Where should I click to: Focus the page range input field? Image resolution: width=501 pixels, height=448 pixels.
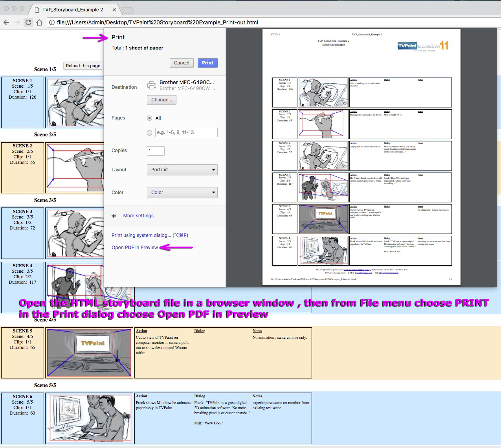tap(186, 132)
